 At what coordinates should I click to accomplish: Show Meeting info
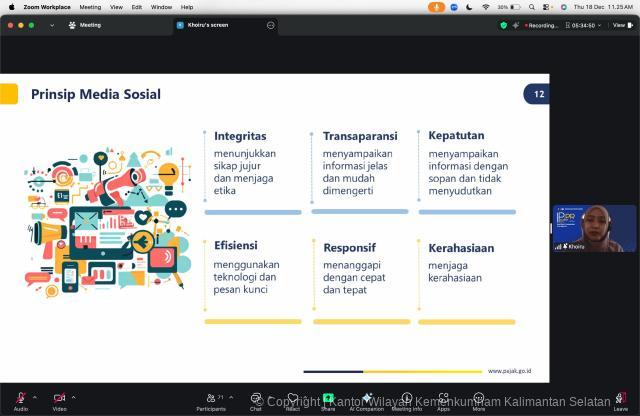pos(406,399)
